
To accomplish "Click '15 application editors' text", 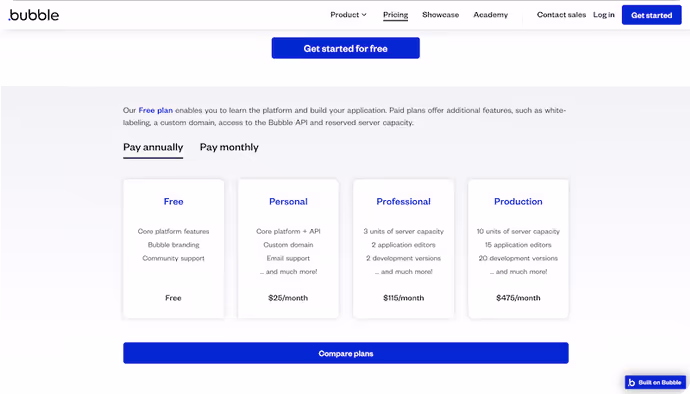I will coord(518,245).
